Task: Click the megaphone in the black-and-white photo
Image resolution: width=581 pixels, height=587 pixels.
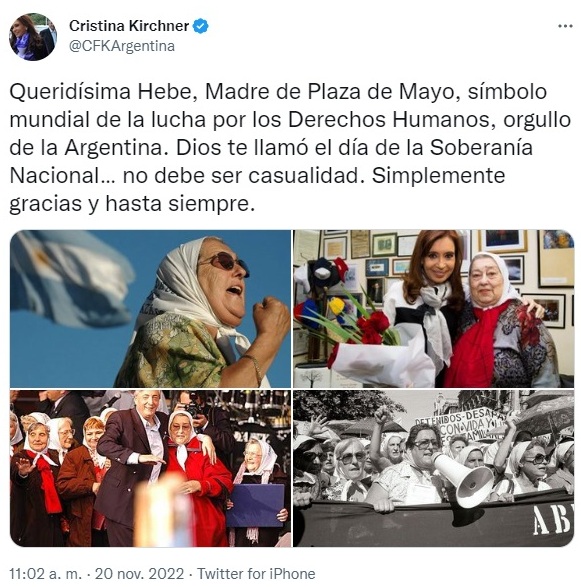Action: (463, 480)
